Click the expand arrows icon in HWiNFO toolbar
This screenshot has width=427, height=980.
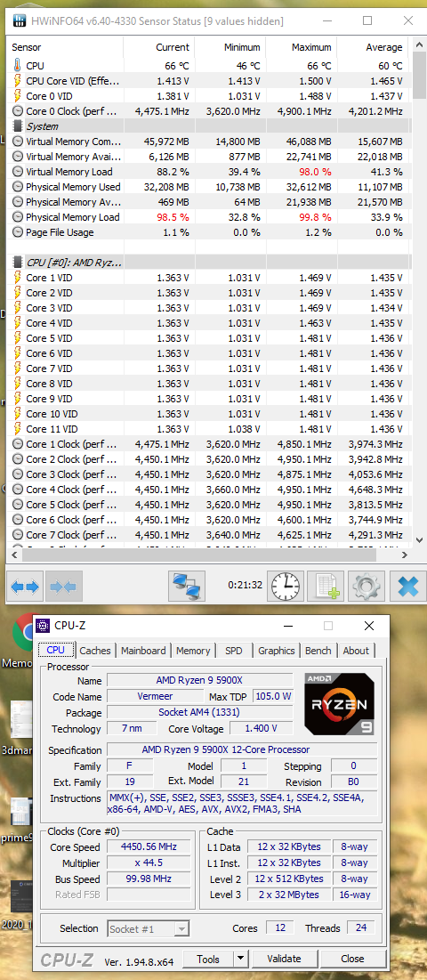click(26, 587)
